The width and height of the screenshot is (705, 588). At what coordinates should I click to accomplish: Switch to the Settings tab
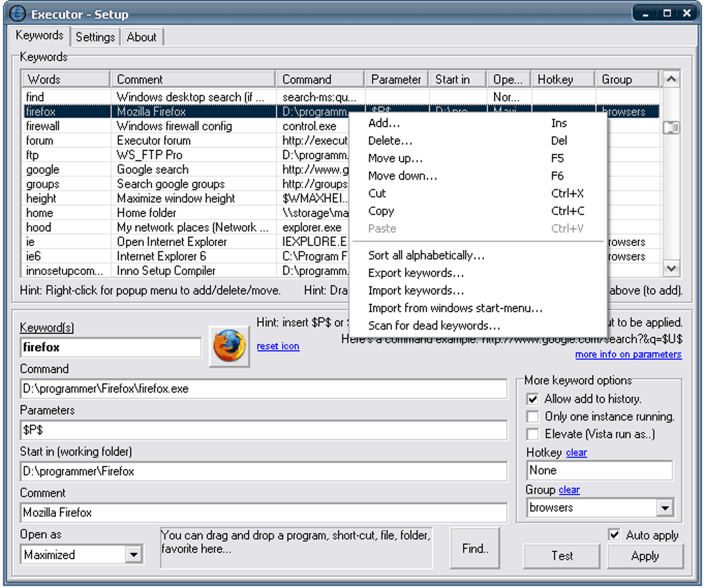[x=95, y=37]
